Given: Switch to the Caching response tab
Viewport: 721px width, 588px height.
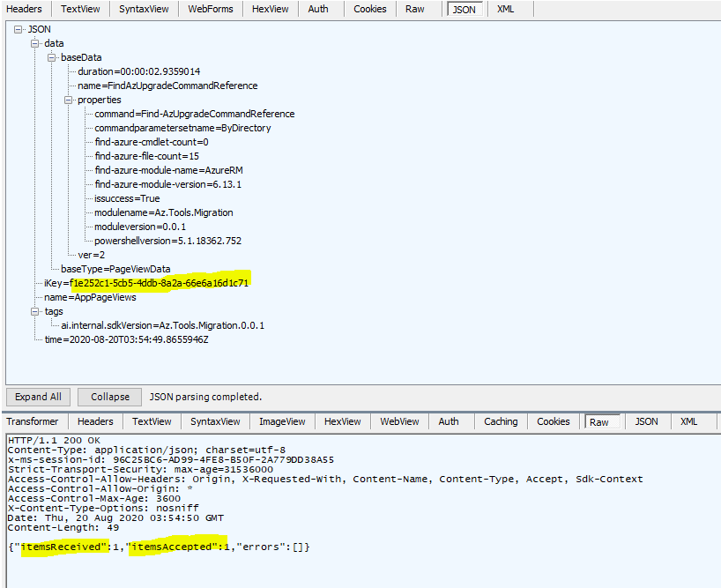Looking at the screenshot, I should 500,421.
